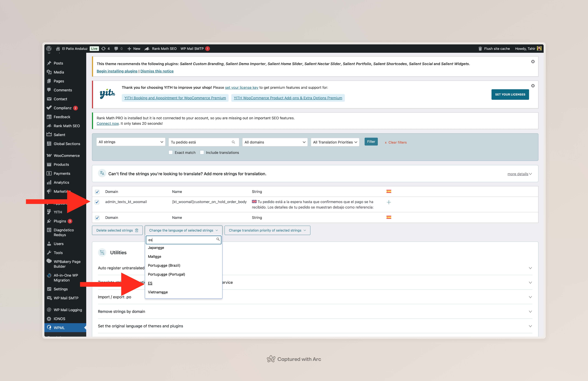Click the Spanish flag in table header
This screenshot has height=381, width=588.
pos(389,192)
